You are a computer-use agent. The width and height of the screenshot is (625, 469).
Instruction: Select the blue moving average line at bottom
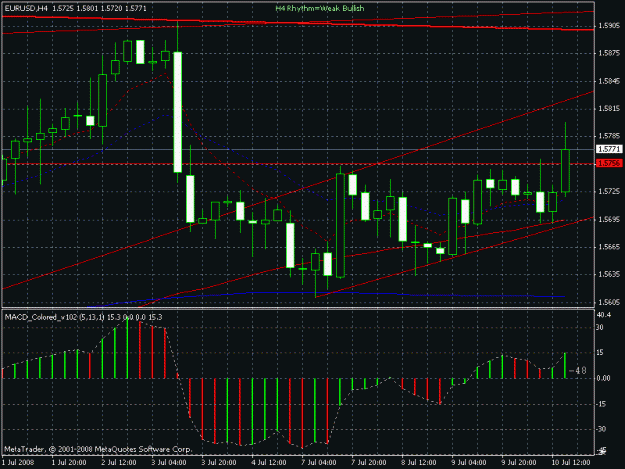pyautogui.click(x=327, y=297)
